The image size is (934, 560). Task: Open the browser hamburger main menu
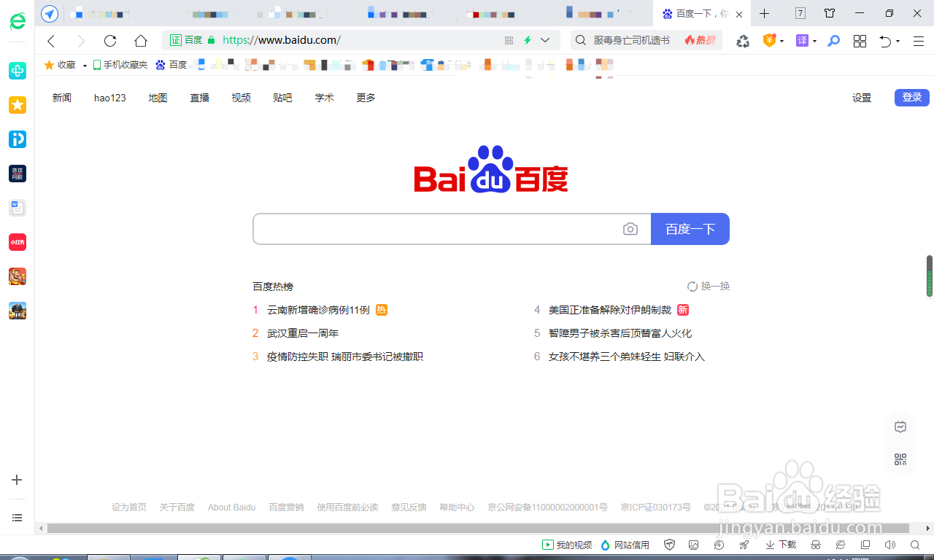tap(919, 41)
